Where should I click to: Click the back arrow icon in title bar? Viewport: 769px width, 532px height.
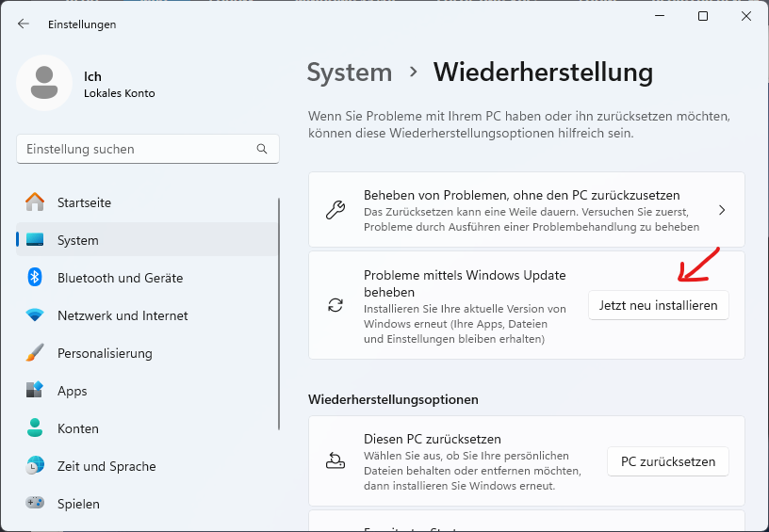coord(24,24)
